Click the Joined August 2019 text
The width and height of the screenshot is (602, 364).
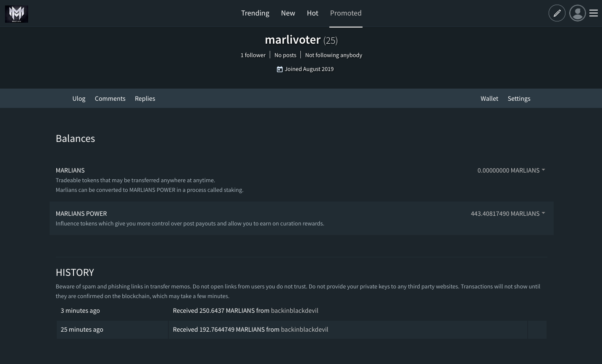309,69
